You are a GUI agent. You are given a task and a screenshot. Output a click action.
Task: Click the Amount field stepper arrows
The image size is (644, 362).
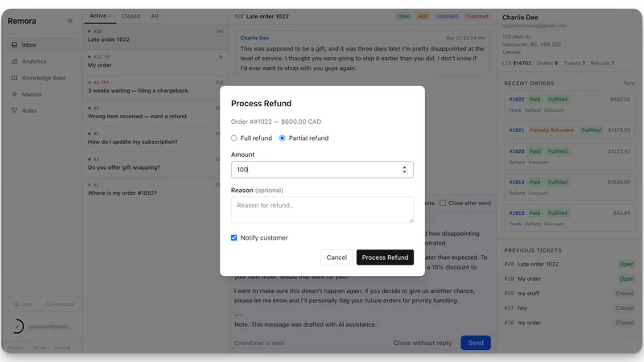pyautogui.click(x=405, y=170)
